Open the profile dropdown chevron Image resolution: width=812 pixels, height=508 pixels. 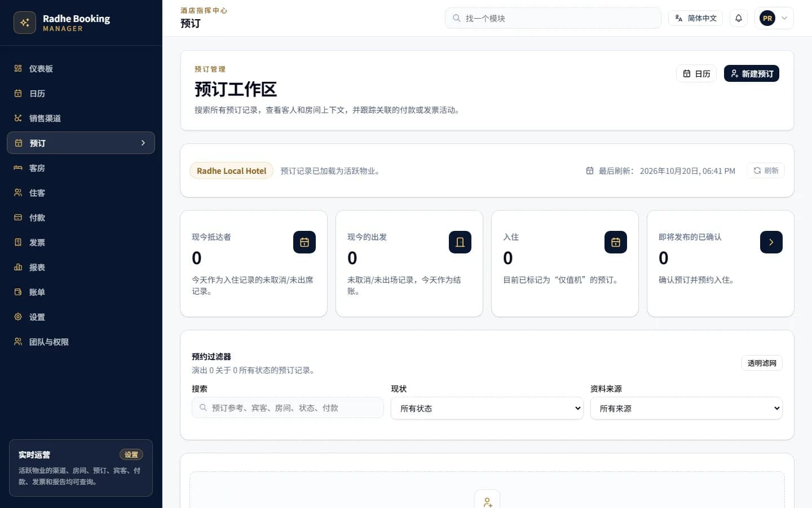pyautogui.click(x=784, y=18)
